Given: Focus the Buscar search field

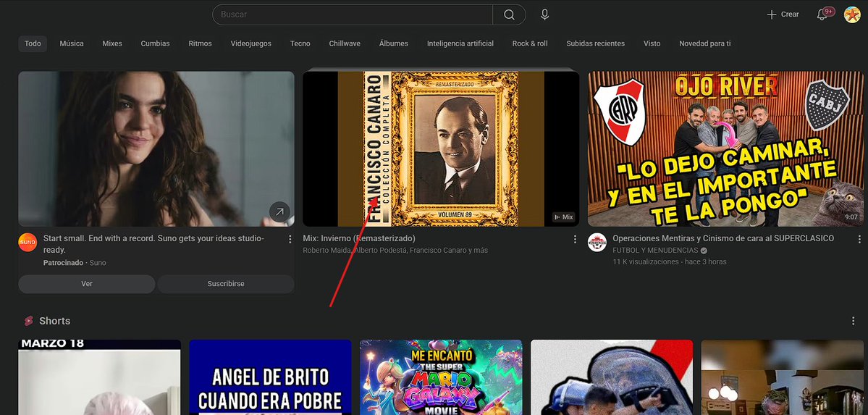Looking at the screenshot, I should pyautogui.click(x=353, y=14).
